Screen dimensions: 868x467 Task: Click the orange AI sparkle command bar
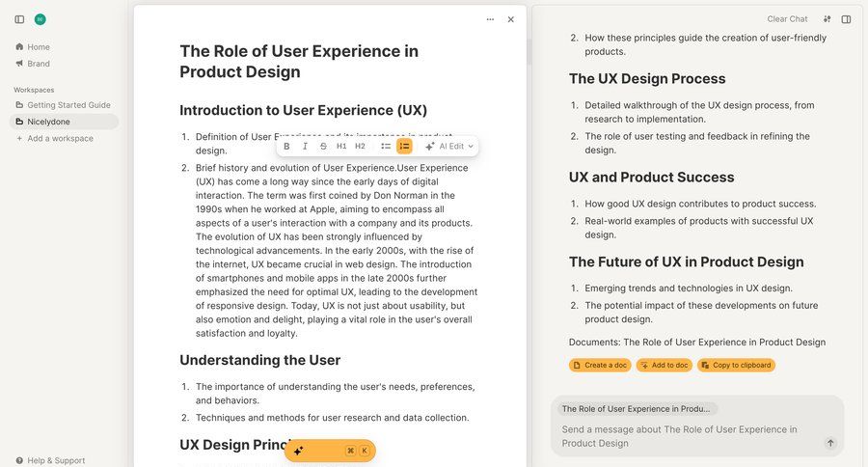coord(330,451)
